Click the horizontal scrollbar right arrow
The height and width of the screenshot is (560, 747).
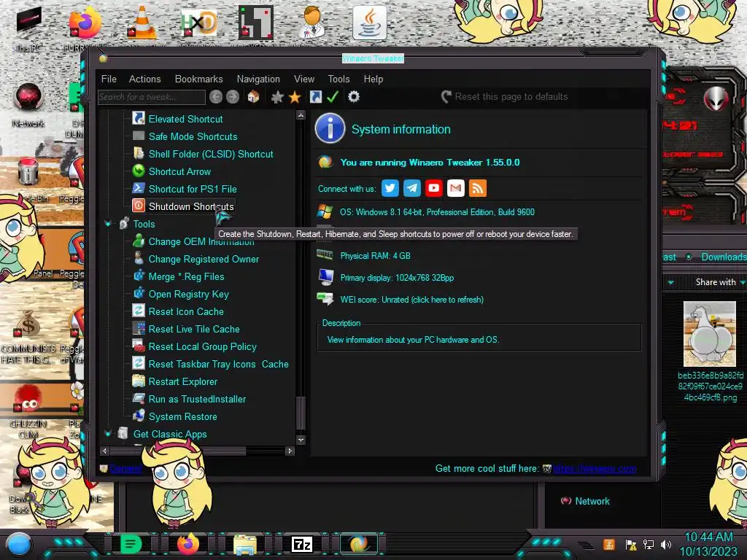pos(290,451)
